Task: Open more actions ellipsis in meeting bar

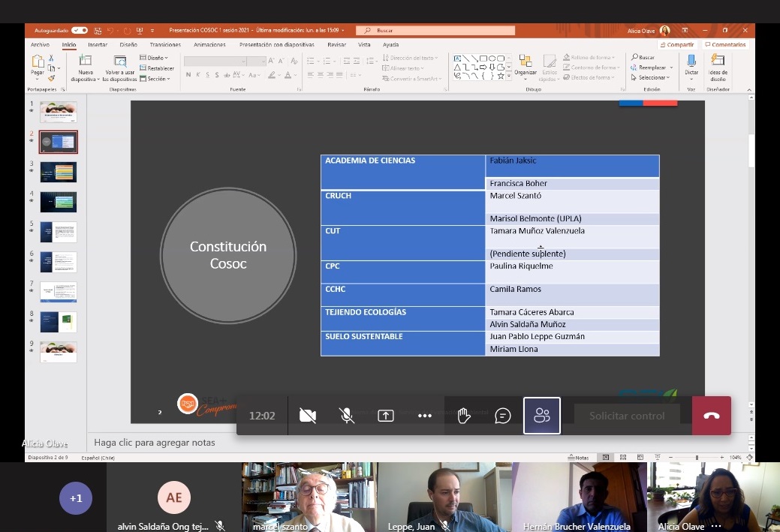Action: coord(425,416)
